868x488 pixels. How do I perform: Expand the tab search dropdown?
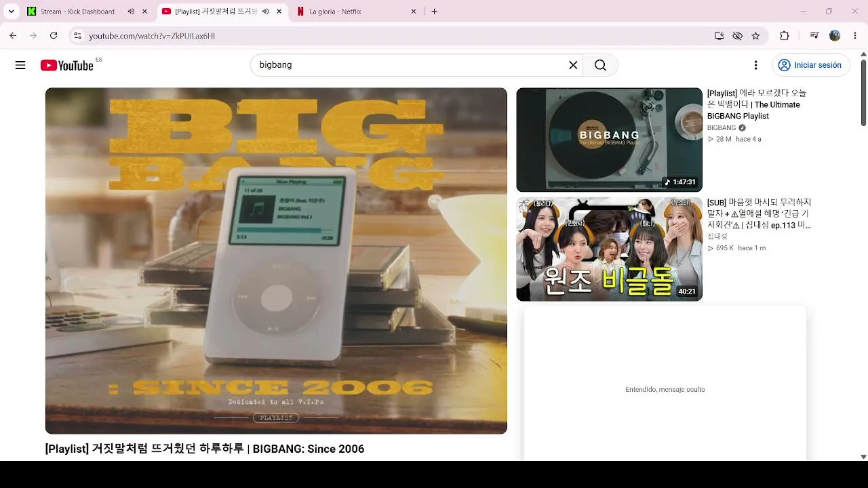[x=12, y=12]
